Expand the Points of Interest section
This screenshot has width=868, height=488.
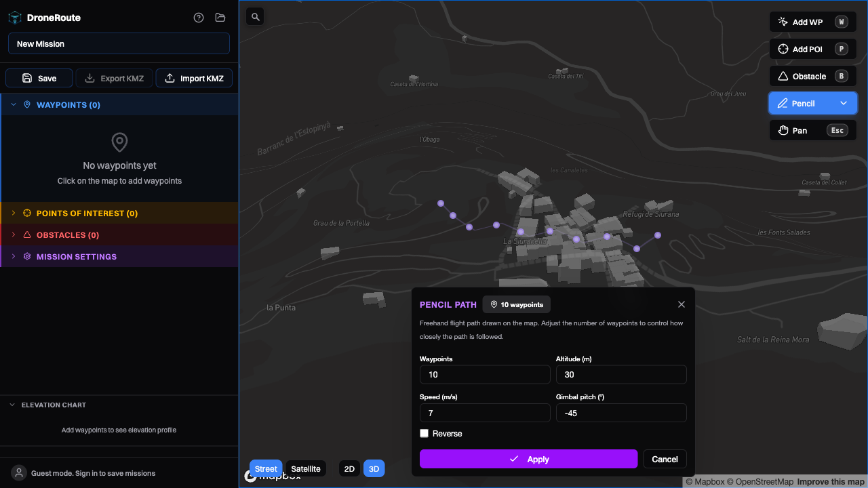click(x=119, y=213)
